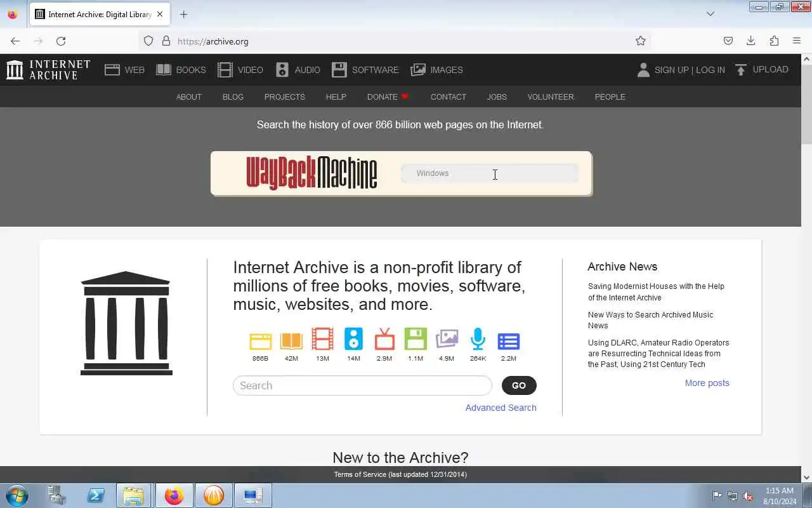Viewport: 812px width, 508px height.
Task: Click the user avatar icon beside Sign Up
Action: tap(643, 70)
